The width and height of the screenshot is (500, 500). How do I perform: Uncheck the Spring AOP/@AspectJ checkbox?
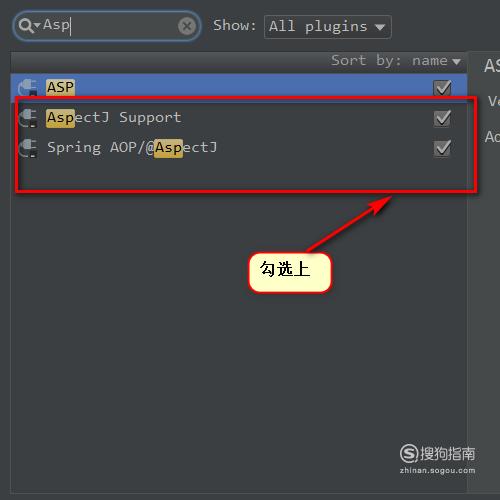(x=442, y=148)
